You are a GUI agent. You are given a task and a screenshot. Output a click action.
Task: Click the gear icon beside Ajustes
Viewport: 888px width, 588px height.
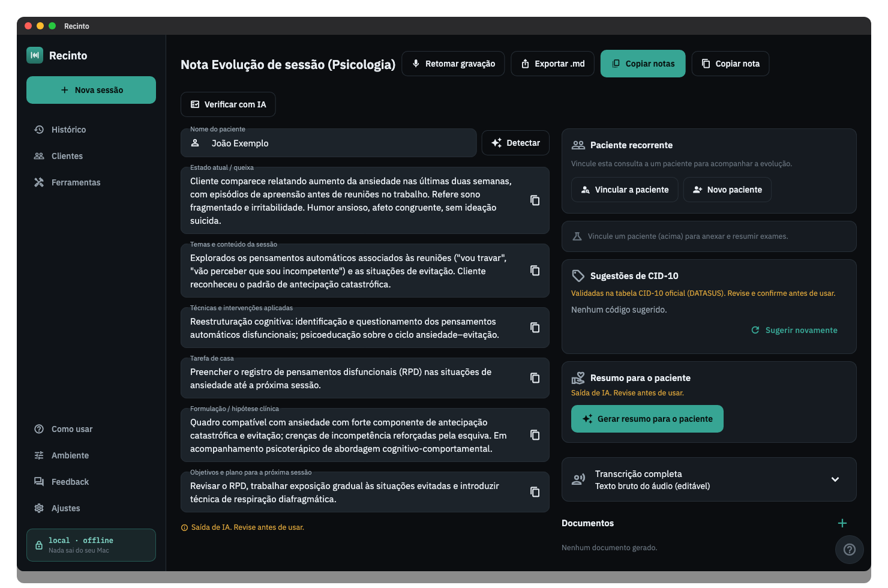[x=39, y=508]
